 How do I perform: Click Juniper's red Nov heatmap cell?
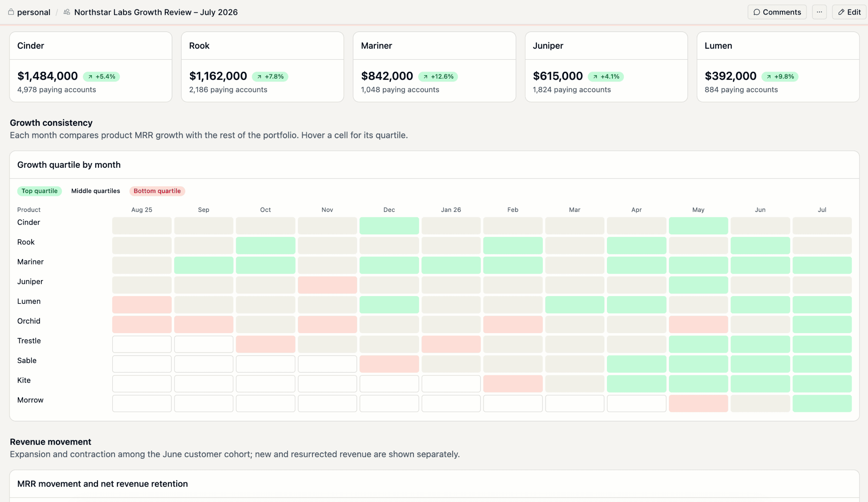pos(327,285)
